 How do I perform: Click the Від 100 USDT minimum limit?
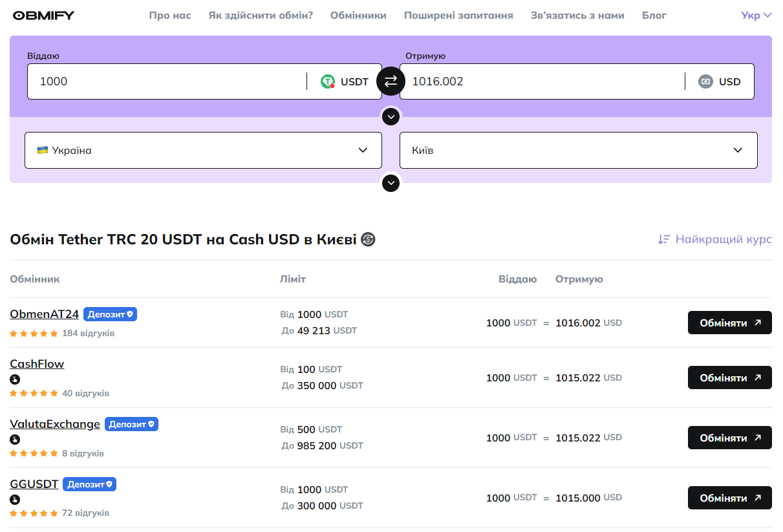(x=311, y=370)
